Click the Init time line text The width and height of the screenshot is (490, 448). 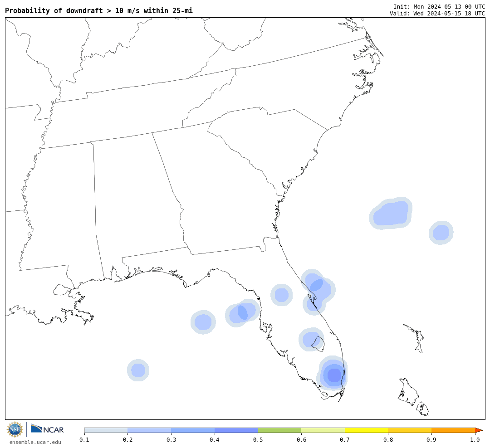click(x=439, y=6)
